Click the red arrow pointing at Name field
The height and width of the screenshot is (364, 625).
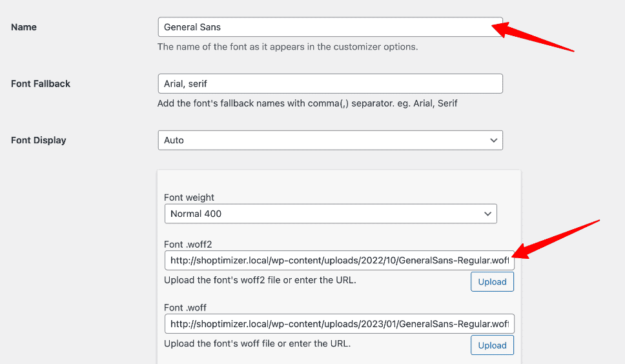point(532,37)
